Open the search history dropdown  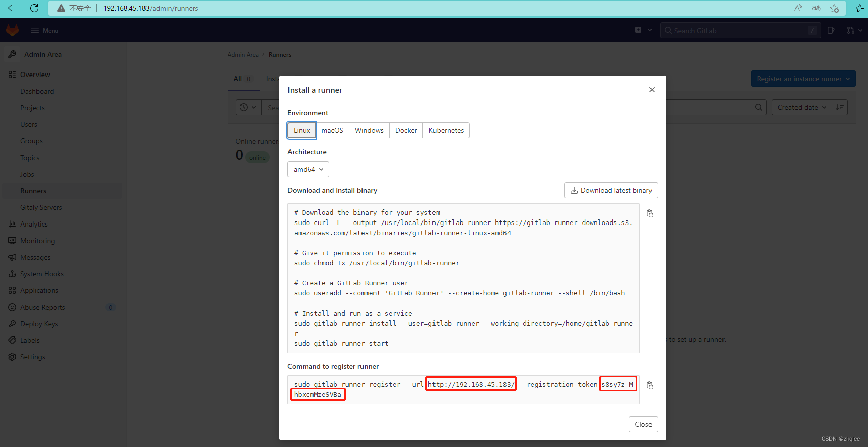(x=248, y=107)
